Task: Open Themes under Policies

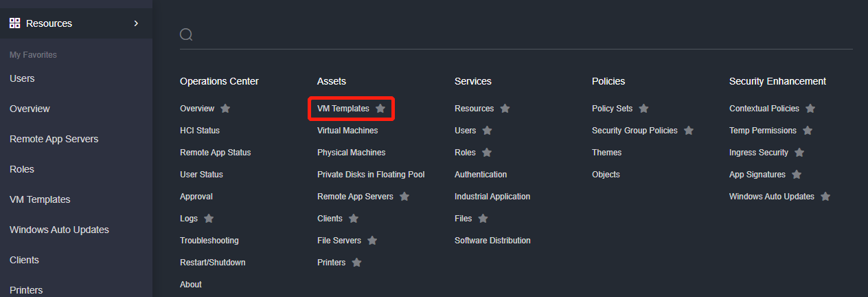Action: click(x=606, y=153)
